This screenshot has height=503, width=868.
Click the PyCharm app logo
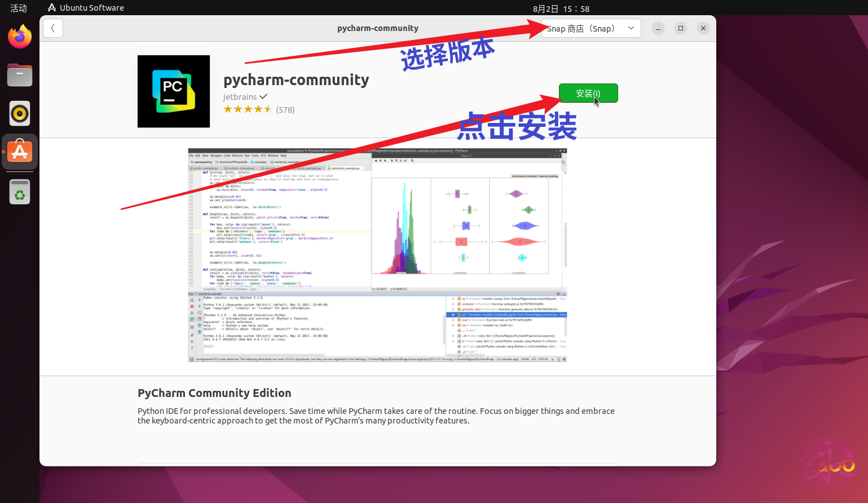pyautogui.click(x=174, y=91)
